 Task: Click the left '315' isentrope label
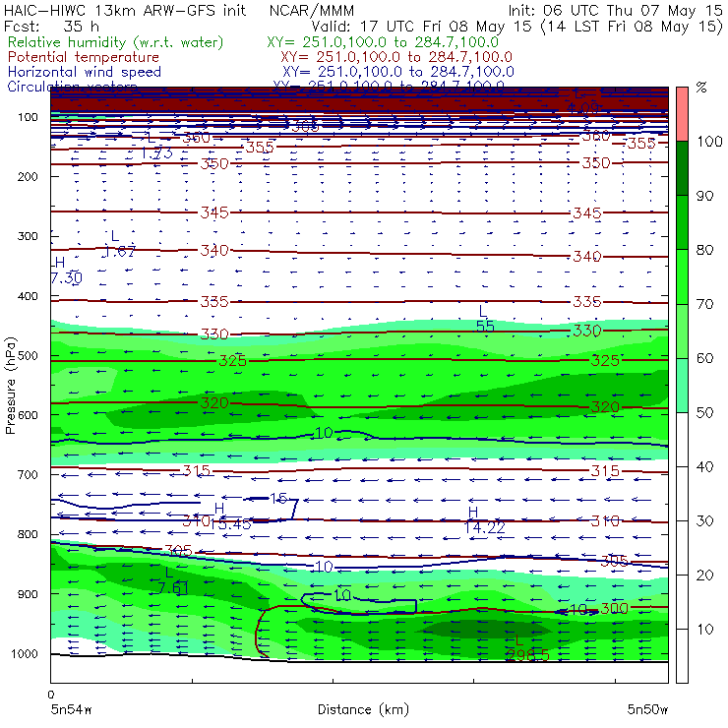197,471
